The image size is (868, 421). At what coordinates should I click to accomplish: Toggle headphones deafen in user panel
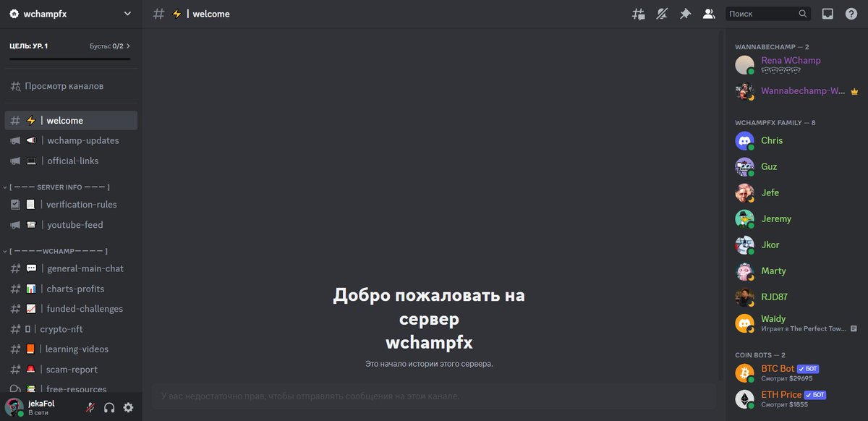tap(109, 407)
